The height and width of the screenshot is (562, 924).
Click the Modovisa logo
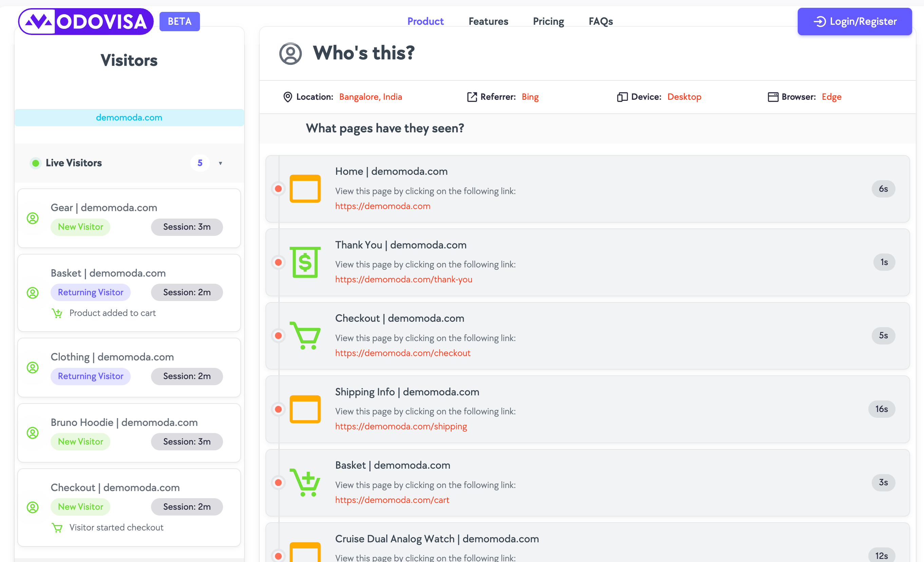(x=86, y=21)
